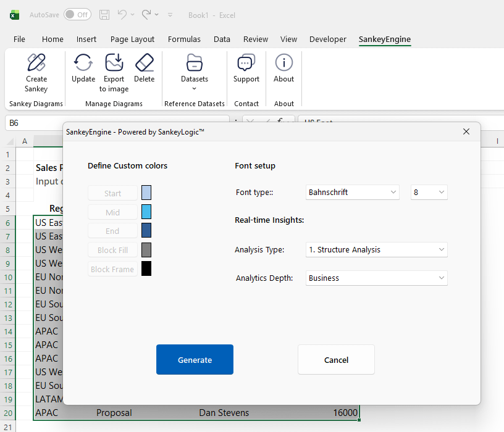Switch to the Developer tab
Viewport: 504px width, 432px height.
[328, 39]
